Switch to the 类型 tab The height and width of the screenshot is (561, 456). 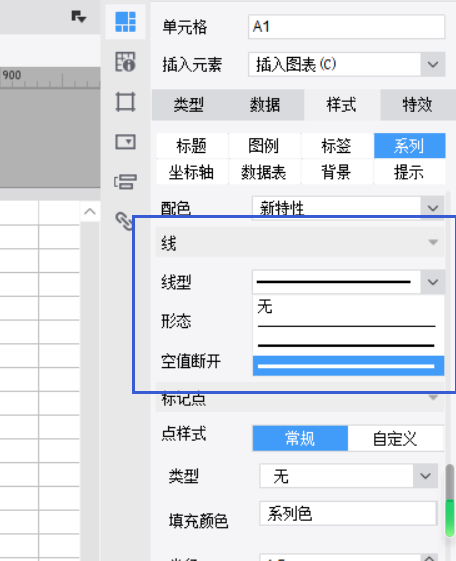pos(189,105)
